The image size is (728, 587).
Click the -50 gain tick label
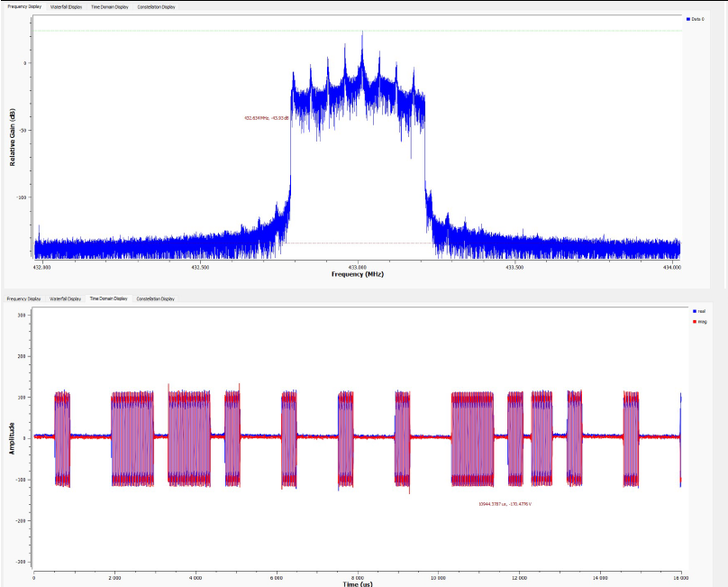pyautogui.click(x=23, y=130)
